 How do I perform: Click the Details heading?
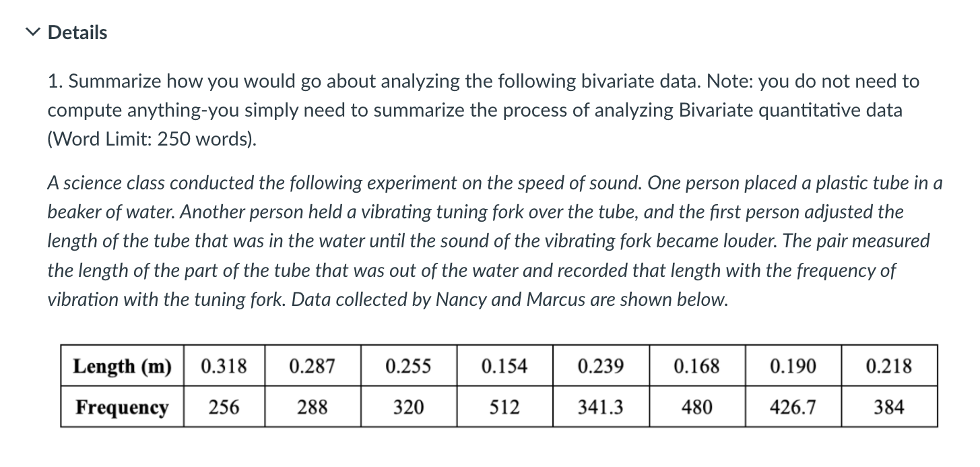(76, 32)
